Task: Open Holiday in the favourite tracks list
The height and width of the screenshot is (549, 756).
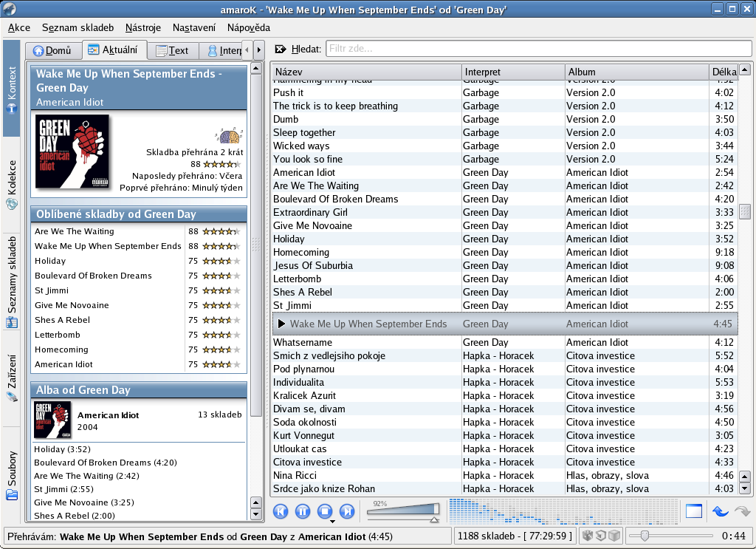Action: click(50, 261)
